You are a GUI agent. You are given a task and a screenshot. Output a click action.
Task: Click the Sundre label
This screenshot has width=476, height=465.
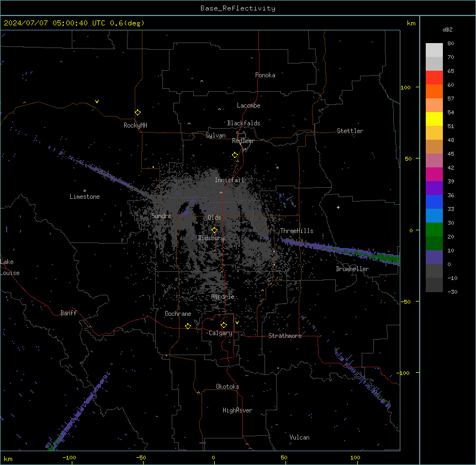point(161,216)
